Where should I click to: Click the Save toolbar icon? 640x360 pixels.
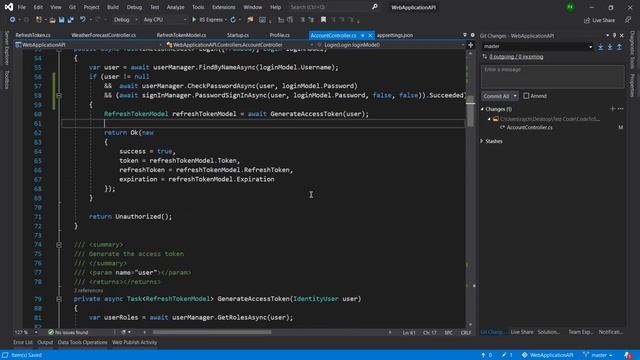(x=61, y=20)
